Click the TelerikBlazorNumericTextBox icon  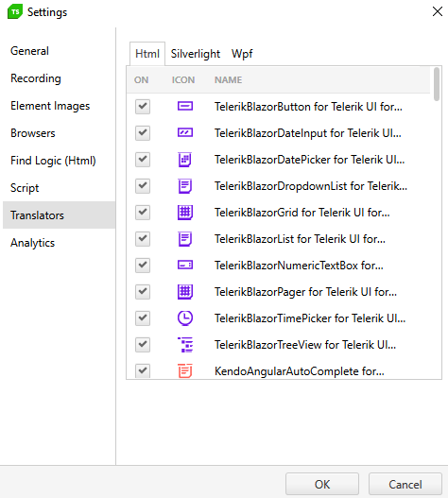click(x=185, y=265)
